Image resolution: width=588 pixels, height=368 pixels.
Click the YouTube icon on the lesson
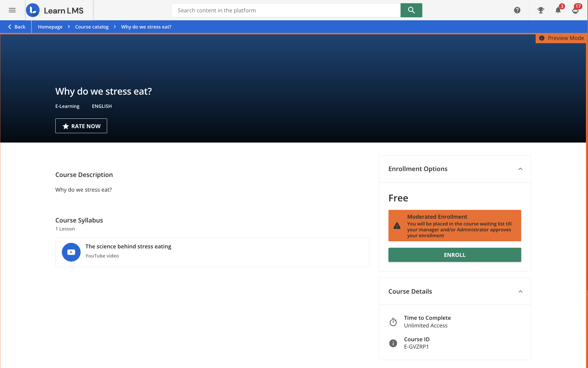(x=71, y=252)
